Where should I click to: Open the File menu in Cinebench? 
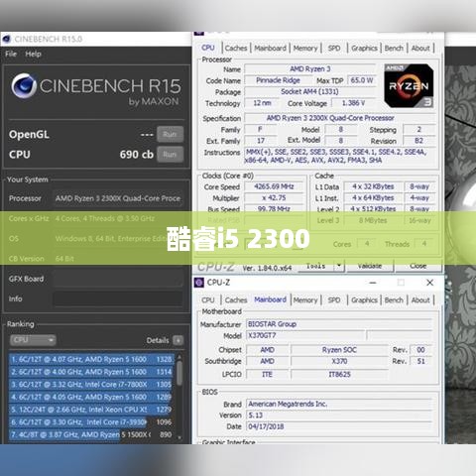(11, 54)
